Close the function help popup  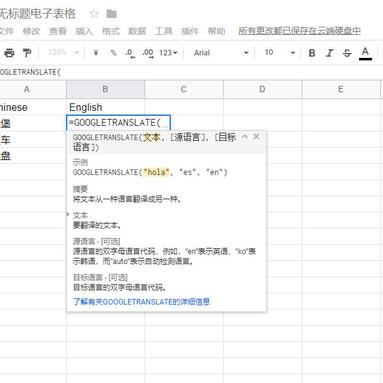pos(256,136)
